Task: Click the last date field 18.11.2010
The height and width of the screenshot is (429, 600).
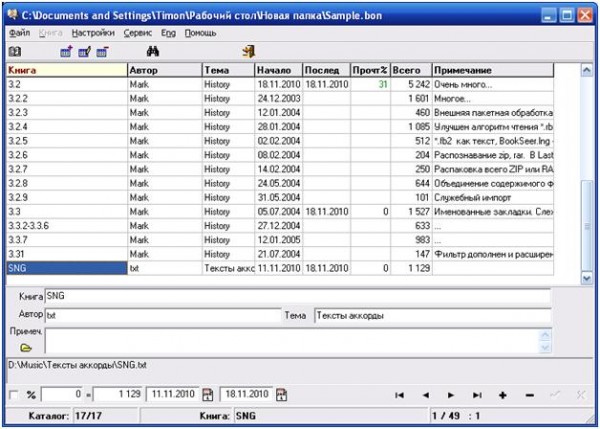Action: click(x=247, y=394)
